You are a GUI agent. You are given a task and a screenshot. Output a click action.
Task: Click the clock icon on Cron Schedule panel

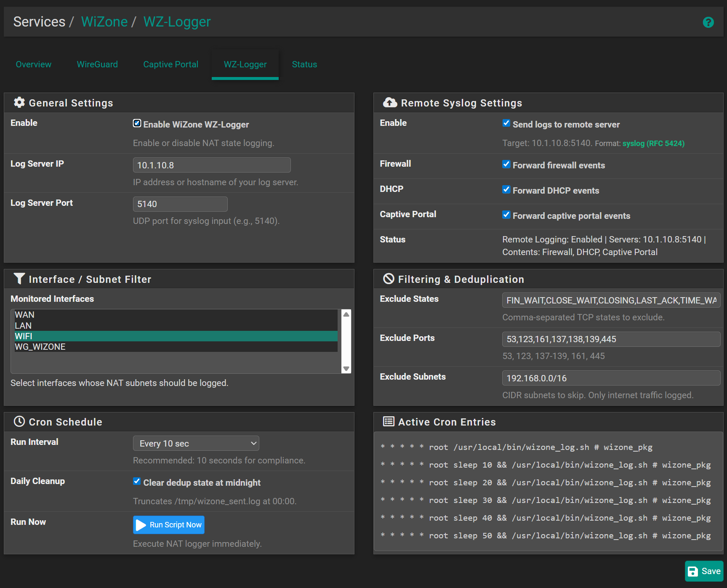click(19, 421)
